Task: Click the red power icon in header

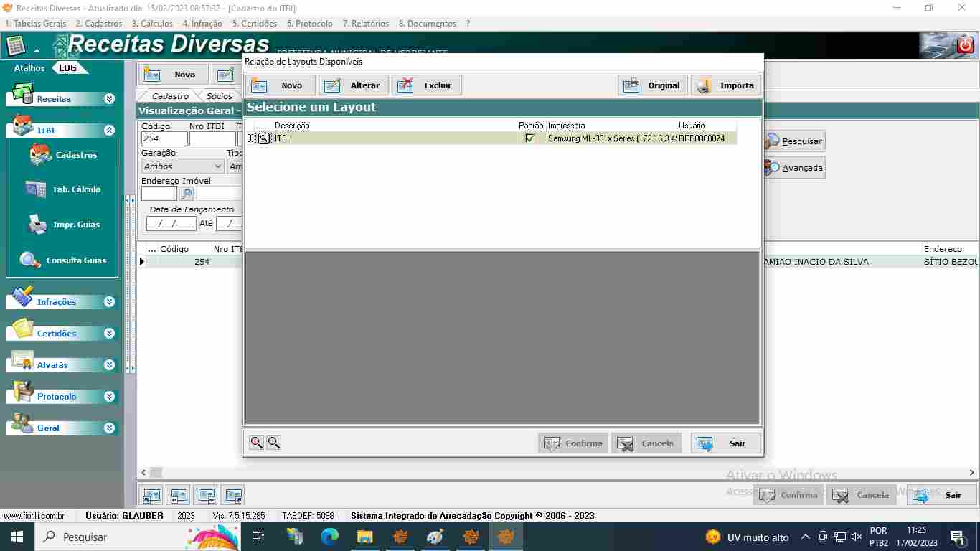Action: (x=965, y=46)
